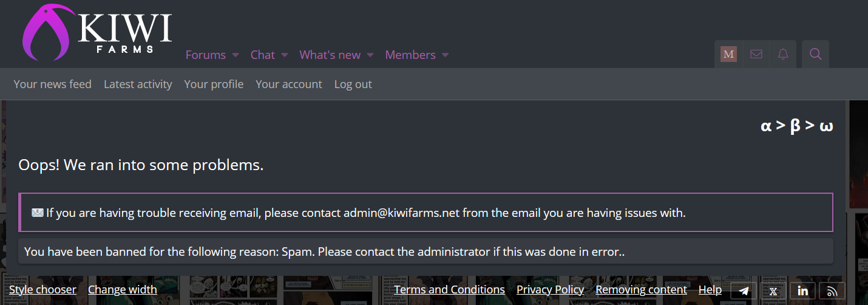Check the alerts bell icon

tap(784, 55)
